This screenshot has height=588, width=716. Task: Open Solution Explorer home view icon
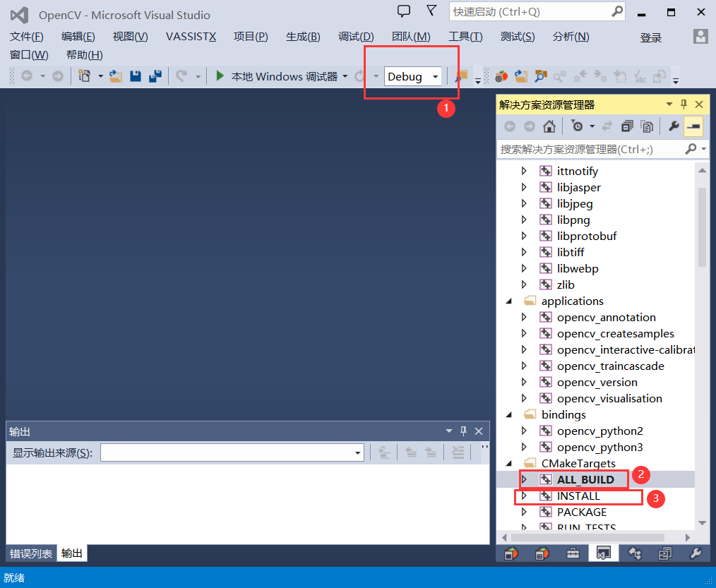coord(549,126)
